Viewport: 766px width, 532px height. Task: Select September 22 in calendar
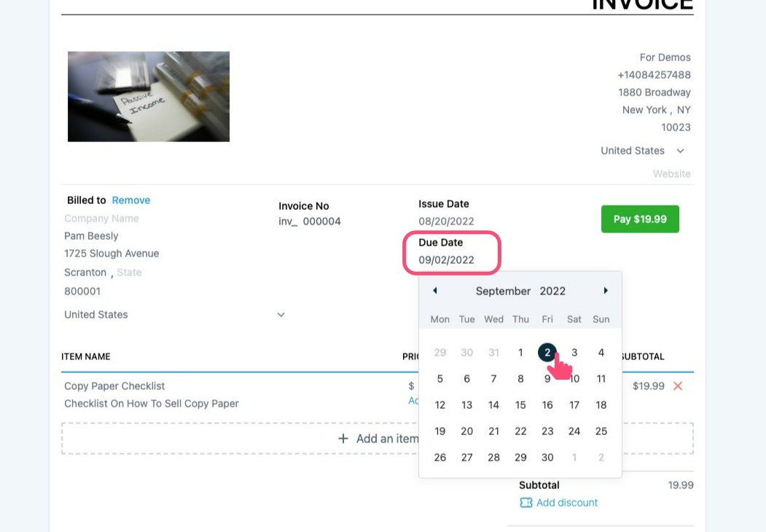521,431
